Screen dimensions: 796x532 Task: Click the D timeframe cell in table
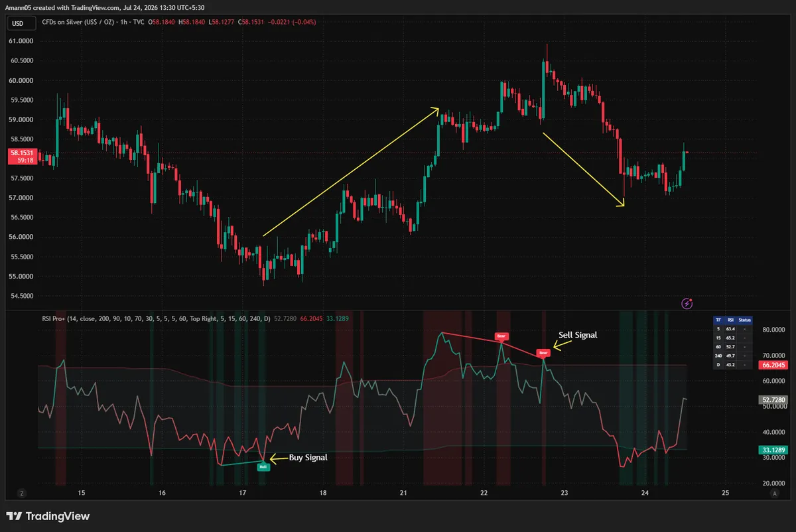click(x=718, y=365)
